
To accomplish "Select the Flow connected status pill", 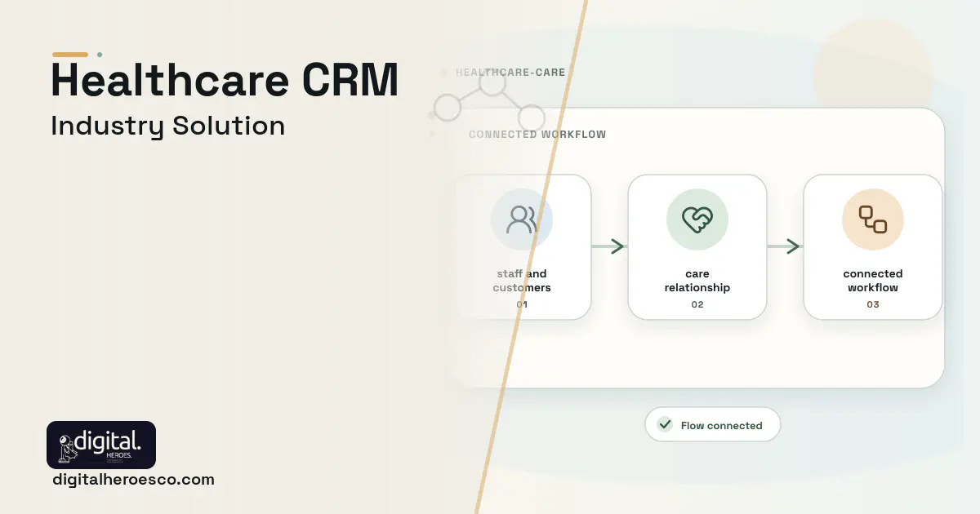I will tap(712, 425).
